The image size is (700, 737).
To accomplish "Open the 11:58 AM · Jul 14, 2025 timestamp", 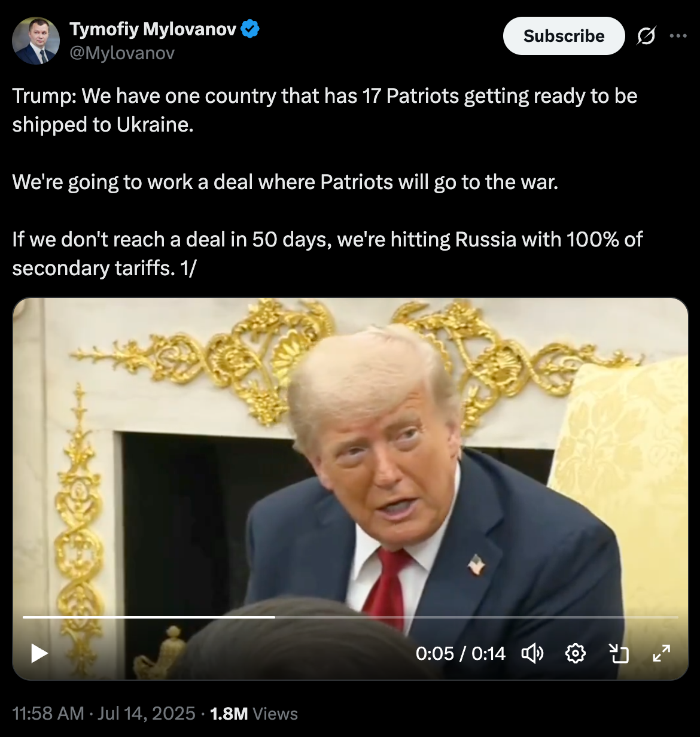I will coord(104,713).
